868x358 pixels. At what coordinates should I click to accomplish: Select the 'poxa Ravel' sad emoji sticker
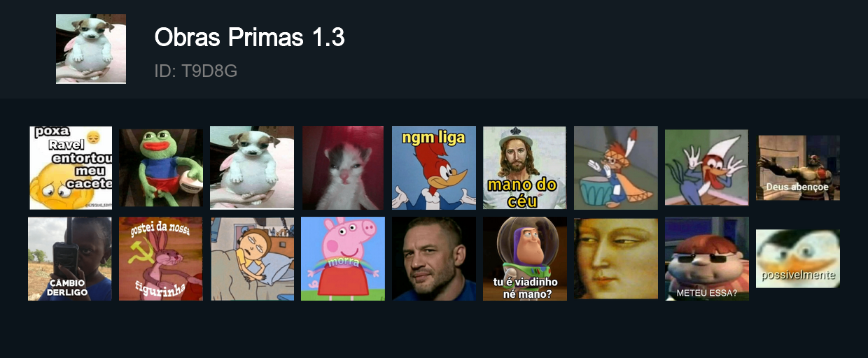(70, 168)
